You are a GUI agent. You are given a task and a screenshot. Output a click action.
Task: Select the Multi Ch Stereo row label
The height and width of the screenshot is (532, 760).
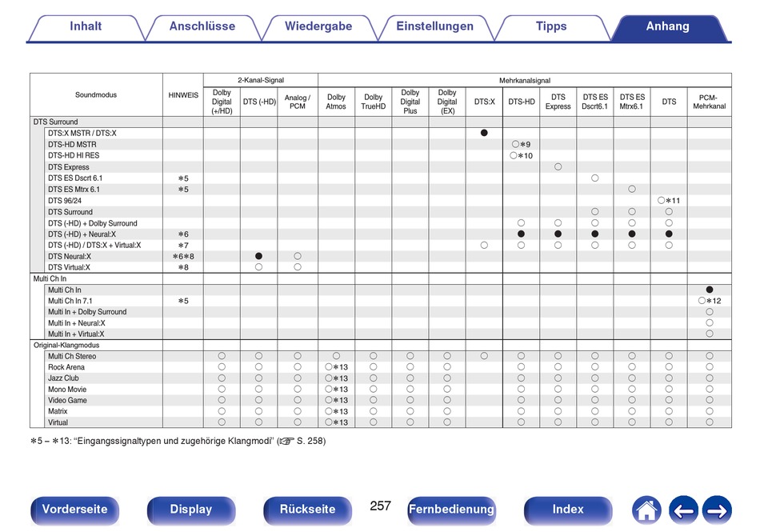72,356
